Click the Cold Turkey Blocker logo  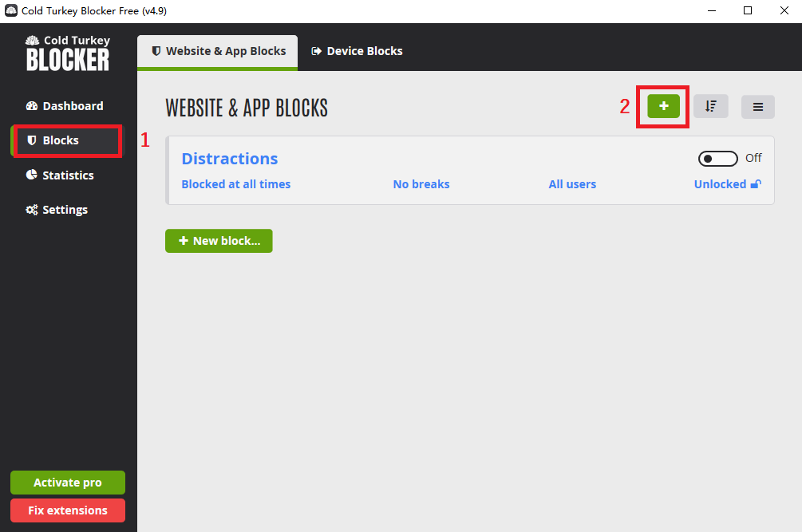click(x=68, y=53)
